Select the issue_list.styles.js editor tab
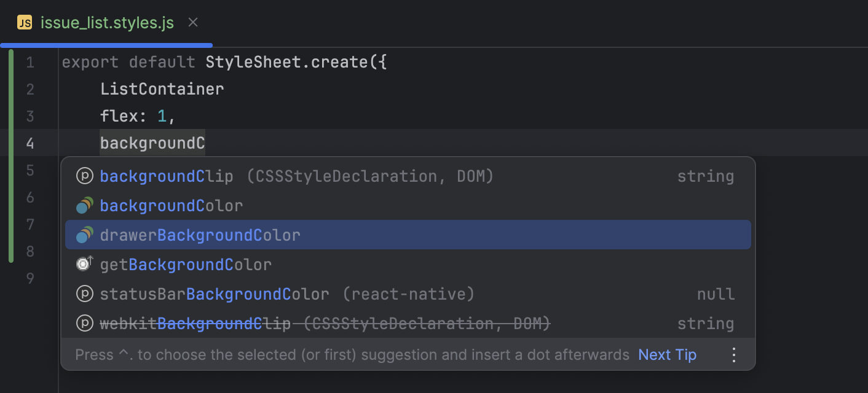 (x=108, y=22)
